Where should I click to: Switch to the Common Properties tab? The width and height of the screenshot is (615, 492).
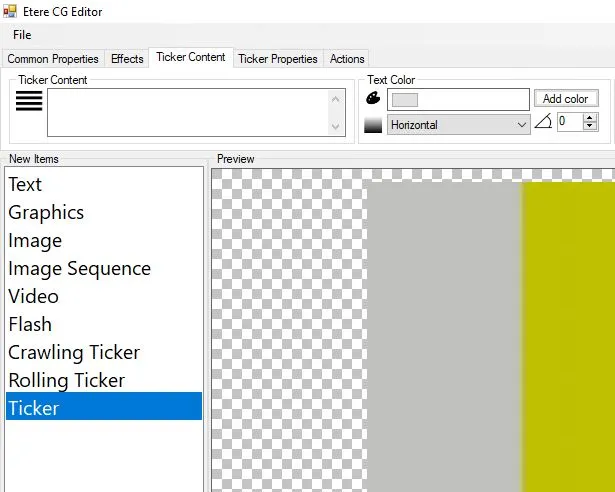point(53,59)
